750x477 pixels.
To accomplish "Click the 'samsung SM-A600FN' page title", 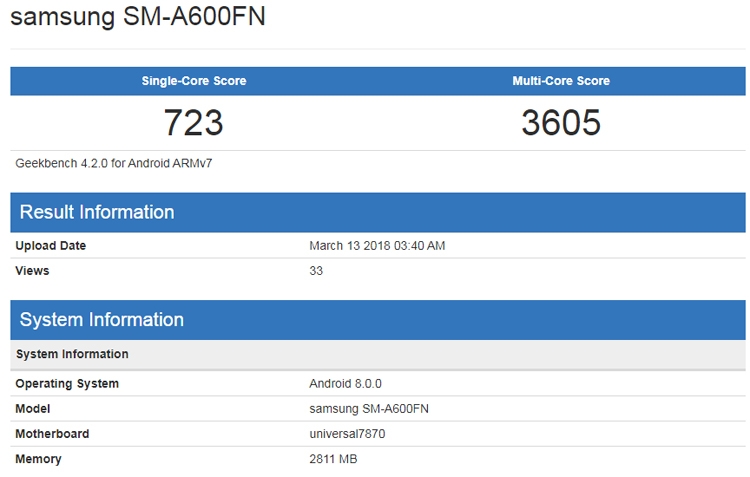I will pyautogui.click(x=138, y=17).
